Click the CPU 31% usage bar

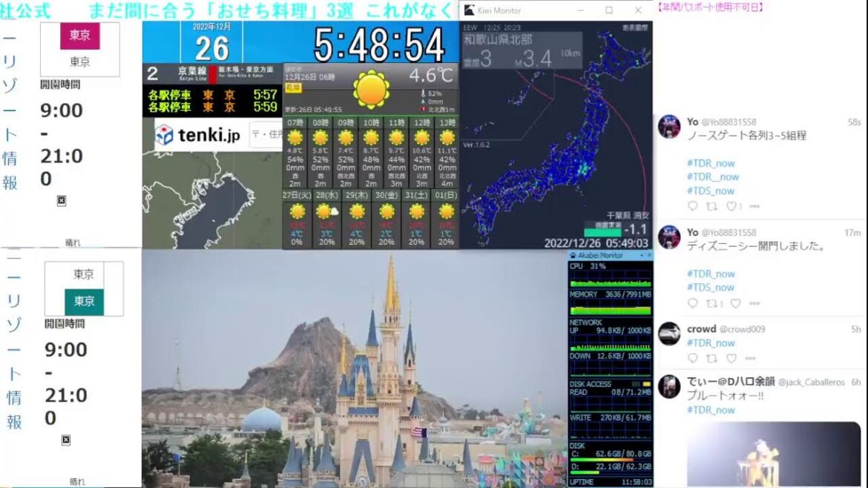(608, 283)
